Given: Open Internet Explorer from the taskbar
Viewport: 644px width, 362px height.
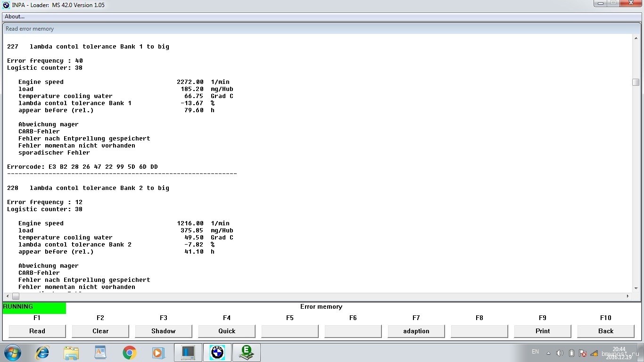Looking at the screenshot, I should [x=42, y=353].
